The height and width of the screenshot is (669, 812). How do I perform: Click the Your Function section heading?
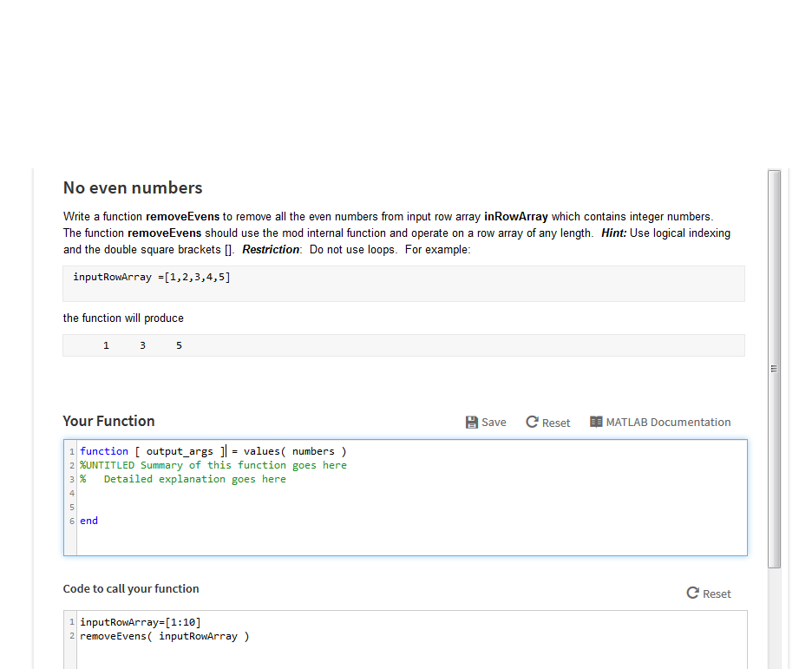(108, 421)
